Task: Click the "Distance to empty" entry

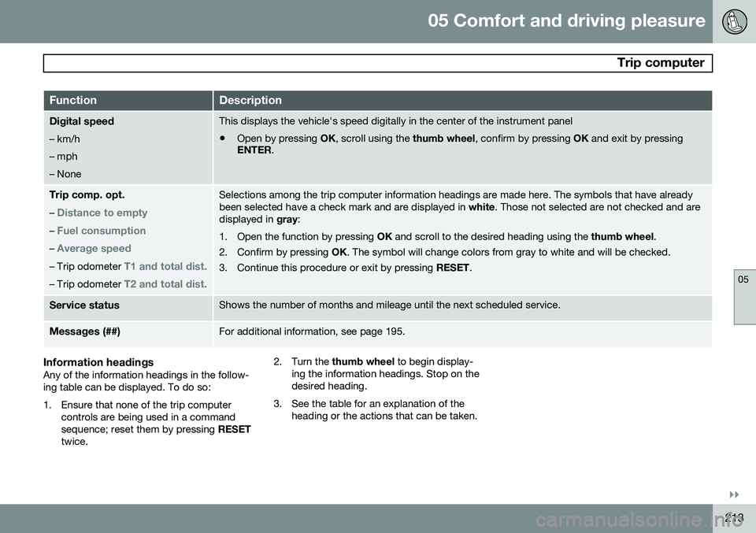Action: 102,213
